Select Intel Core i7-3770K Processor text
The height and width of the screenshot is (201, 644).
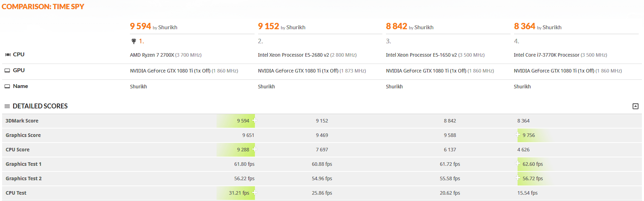(x=546, y=55)
